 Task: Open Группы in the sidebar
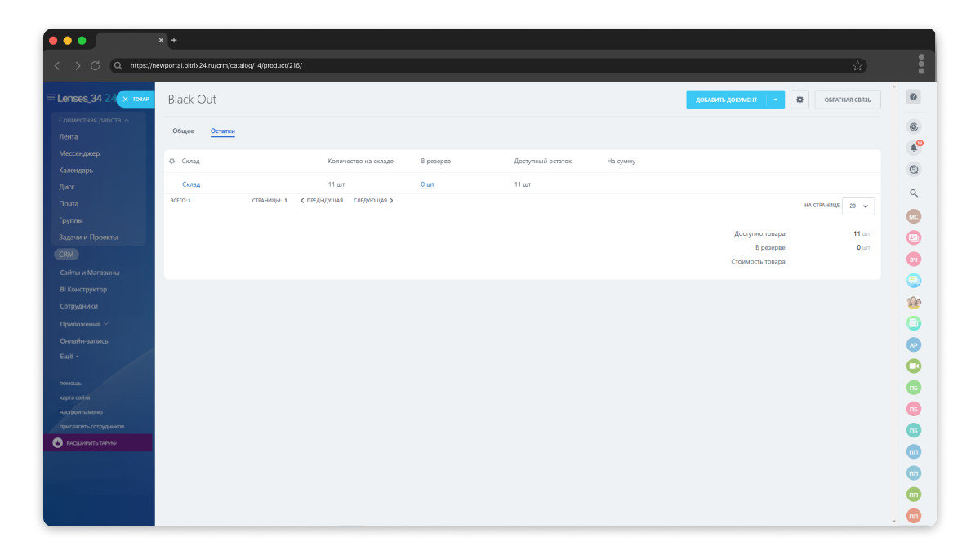pos(71,220)
